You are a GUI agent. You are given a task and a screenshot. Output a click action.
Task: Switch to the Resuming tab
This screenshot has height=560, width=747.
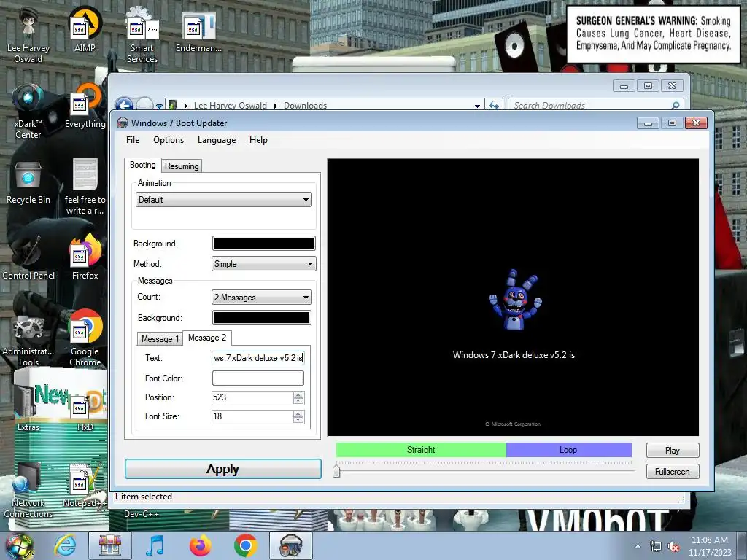182,166
